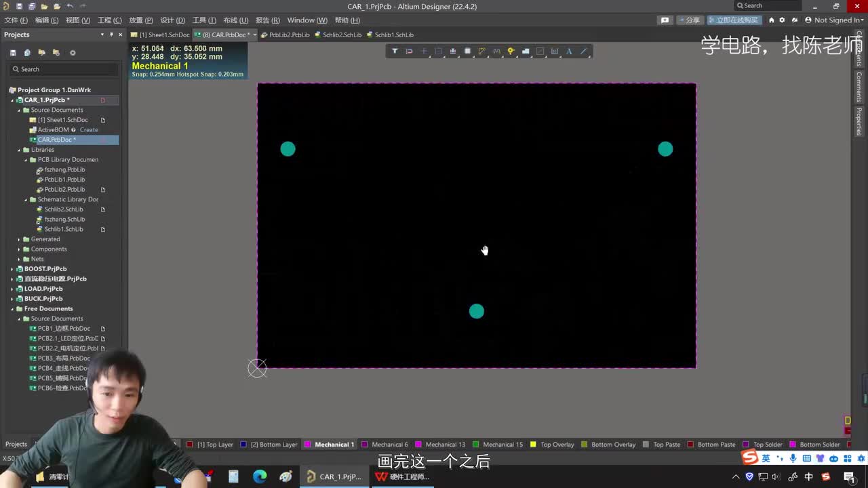
Task: Expand the BOOST.PrjPcb project
Action: [12, 269]
